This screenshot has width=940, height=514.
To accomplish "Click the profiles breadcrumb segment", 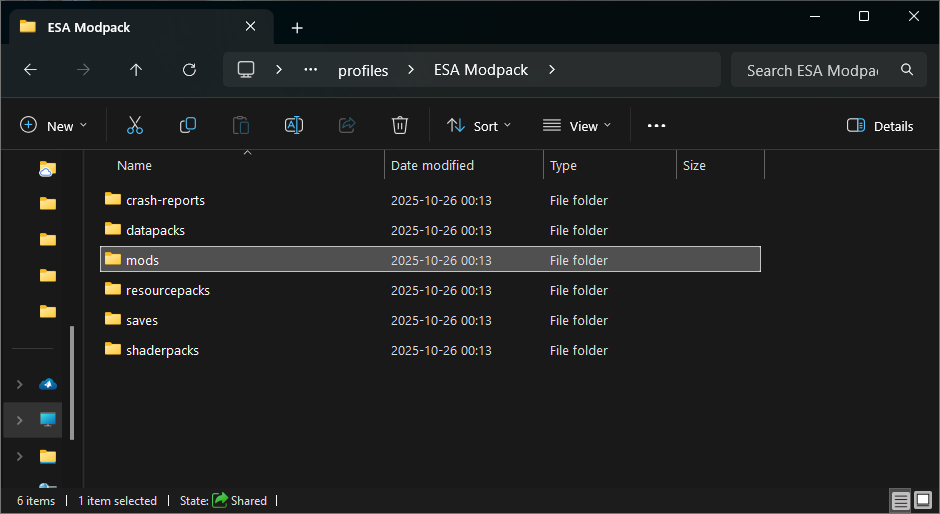I will 363,70.
